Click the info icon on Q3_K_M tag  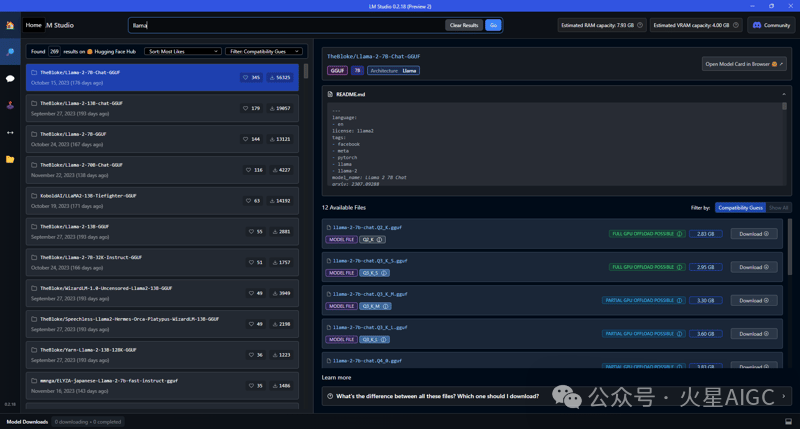coord(386,306)
